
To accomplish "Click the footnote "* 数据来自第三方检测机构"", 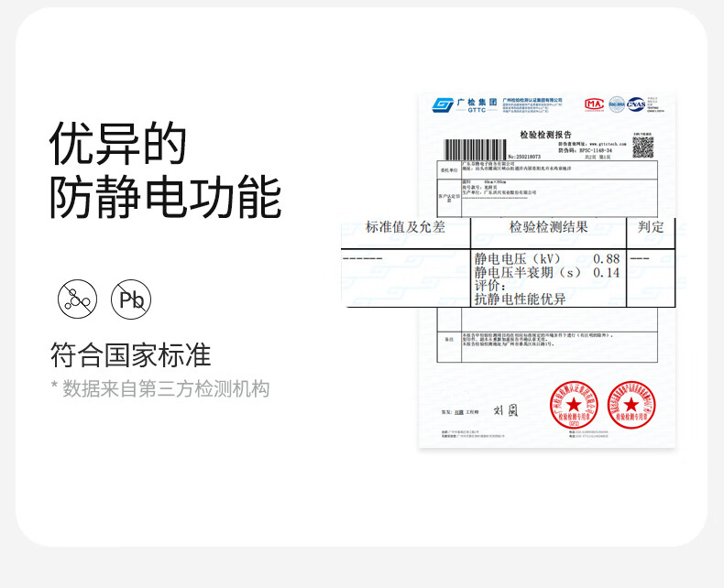I will click(160, 388).
